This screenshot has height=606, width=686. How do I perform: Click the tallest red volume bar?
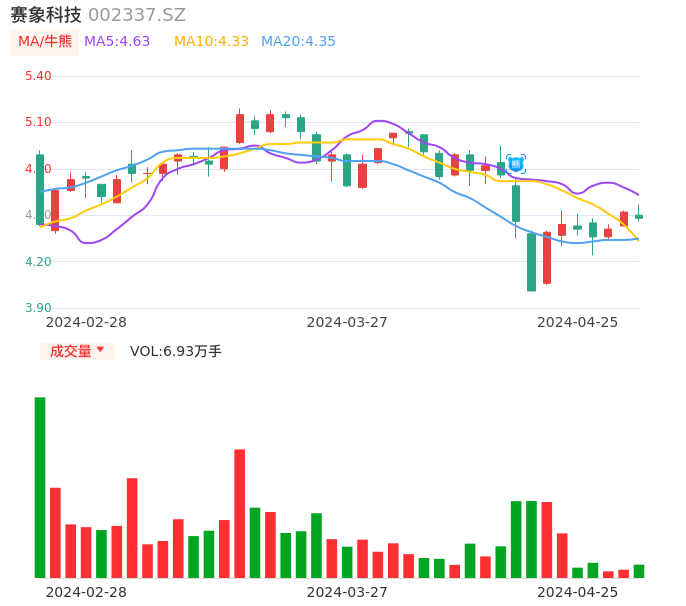[x=240, y=513]
